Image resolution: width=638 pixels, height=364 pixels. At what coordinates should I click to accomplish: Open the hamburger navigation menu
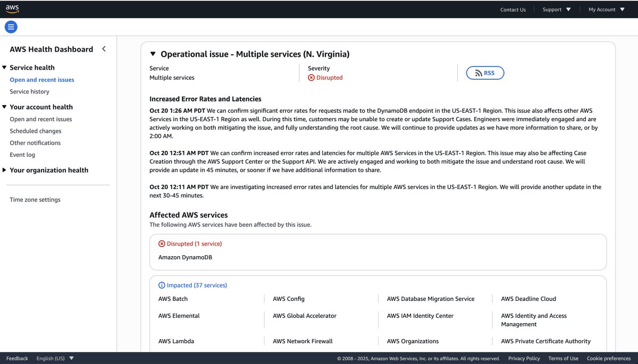click(11, 27)
